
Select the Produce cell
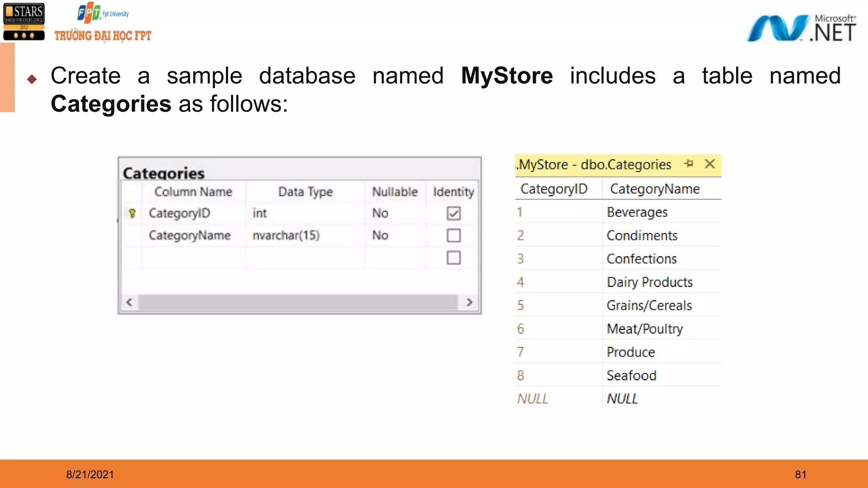click(x=662, y=352)
